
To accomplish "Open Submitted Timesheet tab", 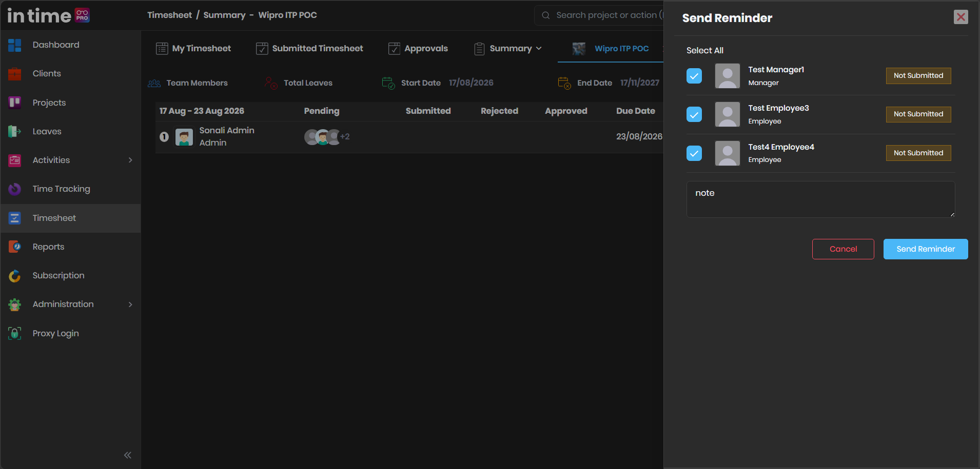I will tap(309, 49).
